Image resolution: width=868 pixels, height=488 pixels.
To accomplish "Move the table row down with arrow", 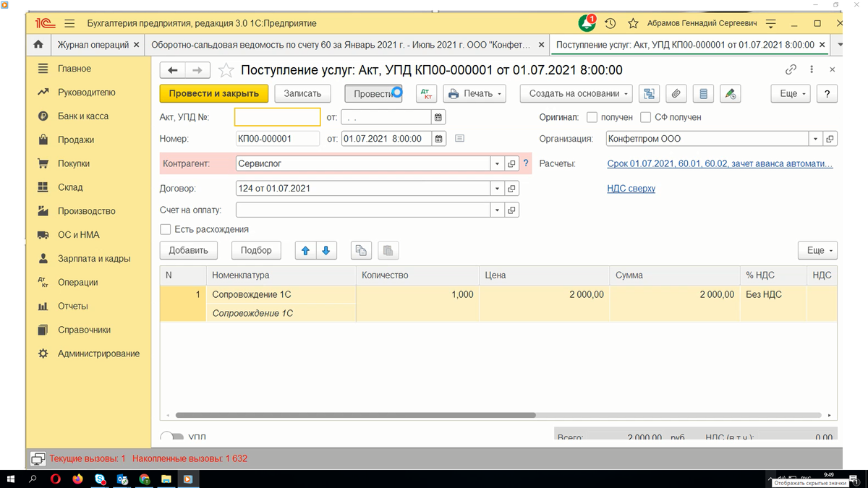I will [325, 250].
